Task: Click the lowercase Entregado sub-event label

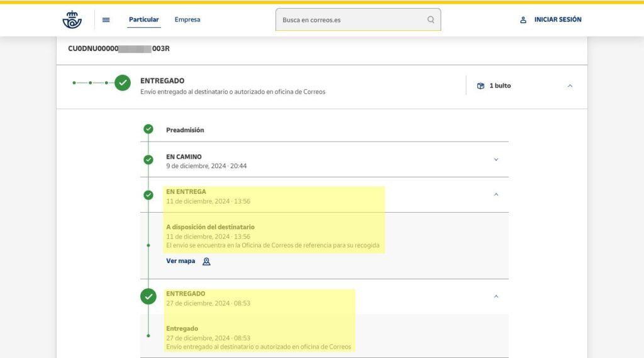Action: click(x=182, y=328)
